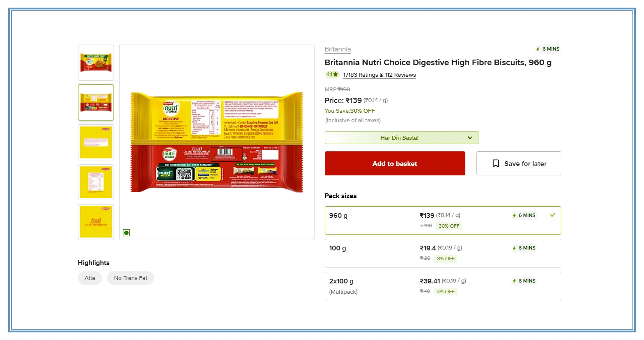Click the 4.1 star rating badge

(332, 74)
